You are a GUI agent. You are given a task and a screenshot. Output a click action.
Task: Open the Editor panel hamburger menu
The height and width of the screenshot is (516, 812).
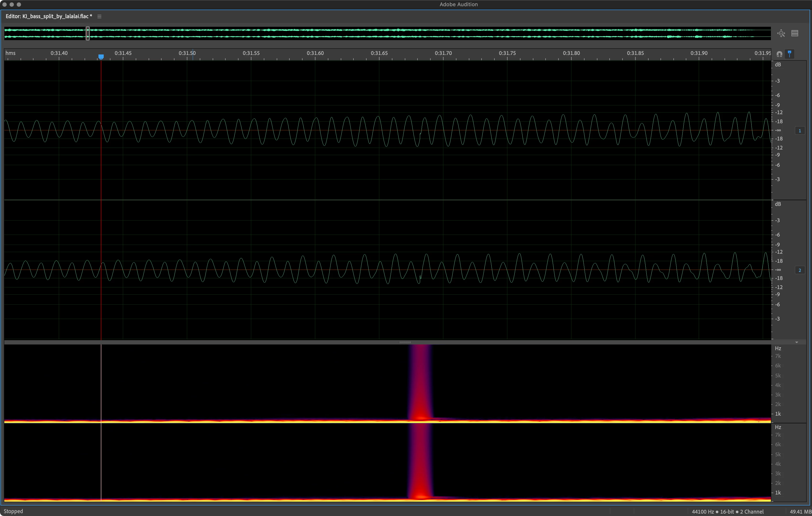(99, 16)
